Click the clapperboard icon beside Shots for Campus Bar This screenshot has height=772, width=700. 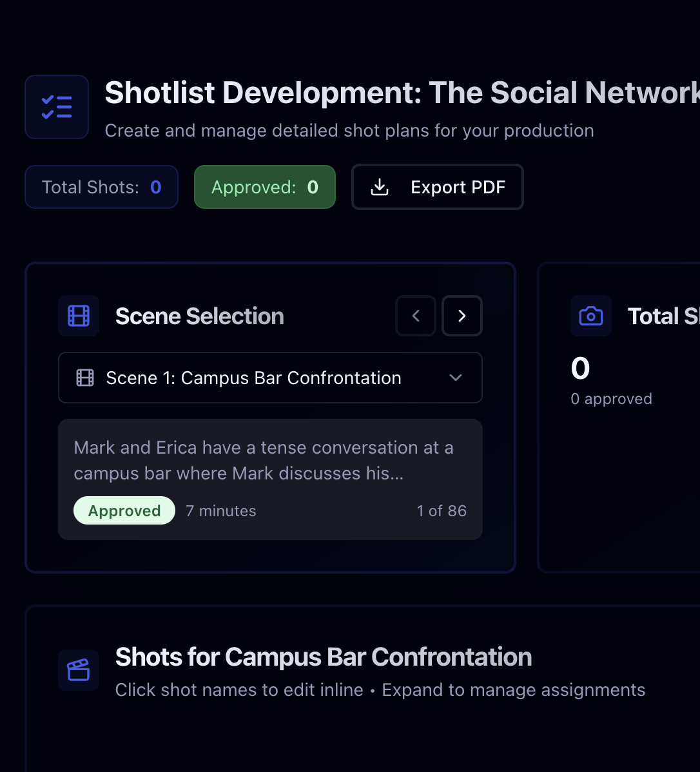coord(79,670)
